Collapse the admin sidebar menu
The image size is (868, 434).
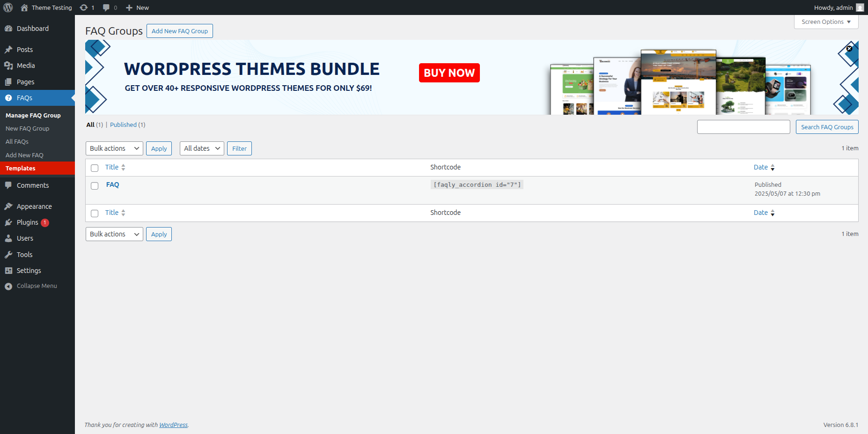click(x=37, y=286)
